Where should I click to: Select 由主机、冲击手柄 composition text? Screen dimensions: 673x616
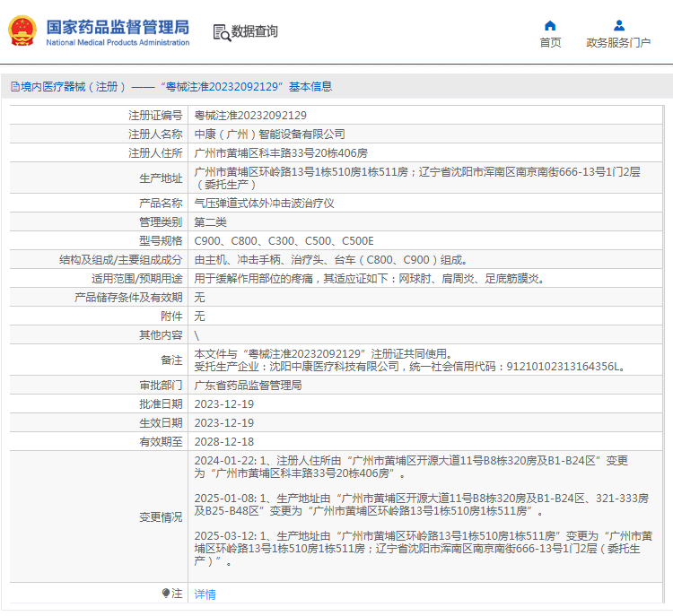(x=330, y=260)
